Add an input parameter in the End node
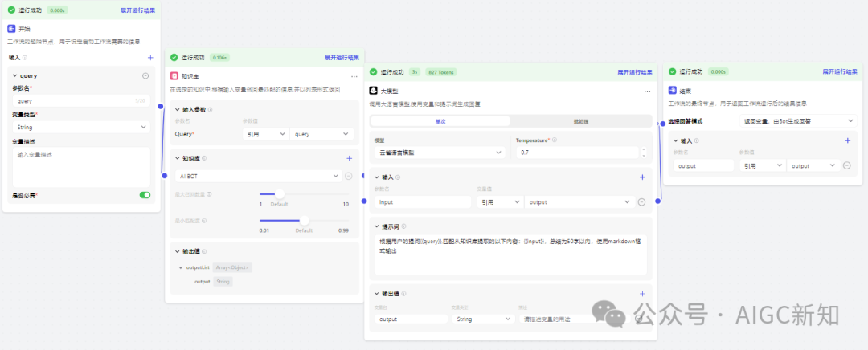The image size is (868, 350). click(x=847, y=140)
